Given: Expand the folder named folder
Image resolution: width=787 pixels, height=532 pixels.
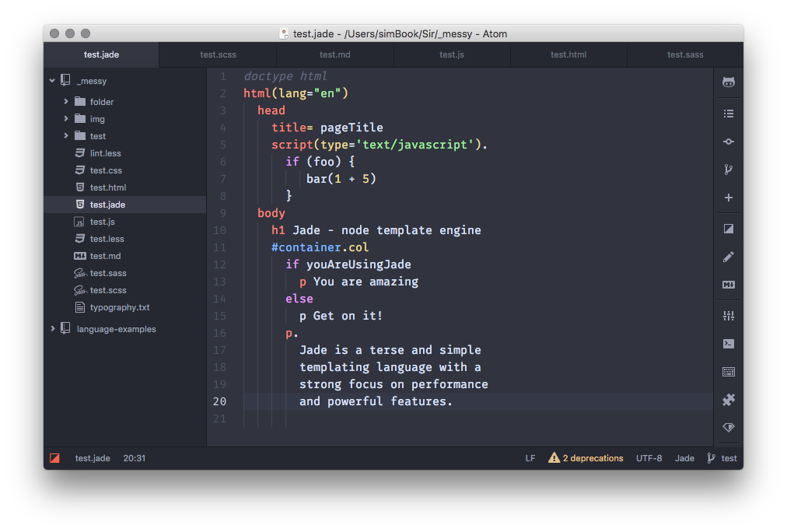Looking at the screenshot, I should 66,101.
